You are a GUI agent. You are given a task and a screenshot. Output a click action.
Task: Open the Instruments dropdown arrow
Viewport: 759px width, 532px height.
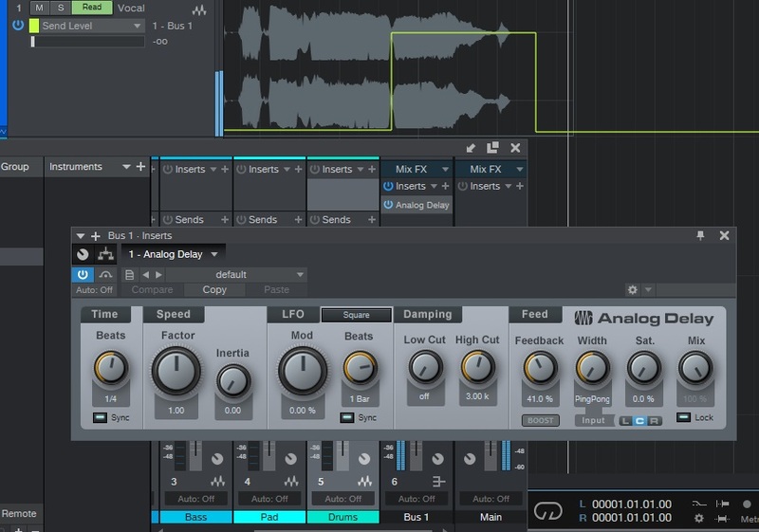tap(126, 166)
